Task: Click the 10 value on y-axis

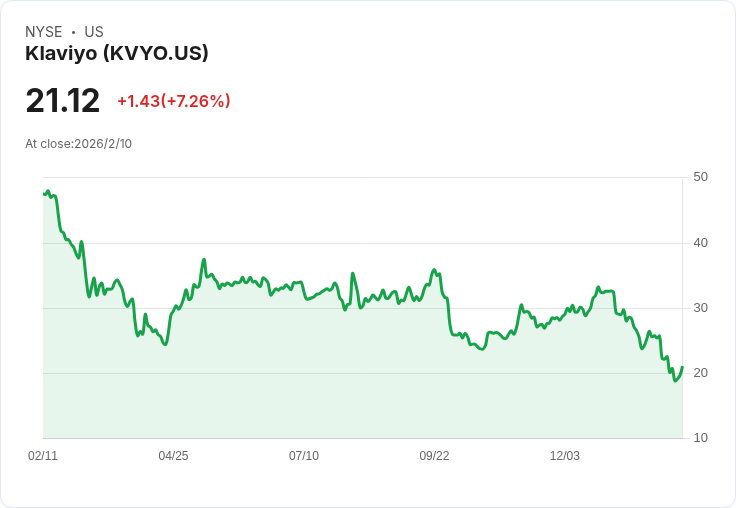Action: pos(700,438)
